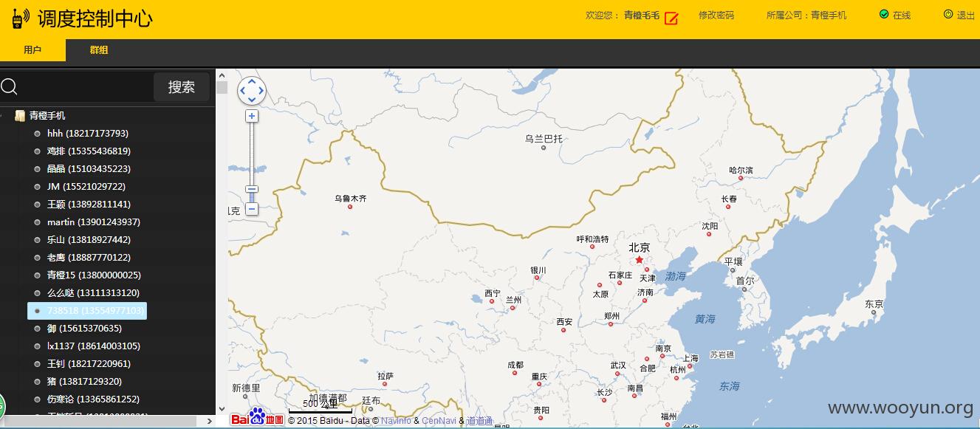This screenshot has height=429, width=980.
Task: Click user list vertical scrollbar up arrow
Action: click(x=222, y=75)
